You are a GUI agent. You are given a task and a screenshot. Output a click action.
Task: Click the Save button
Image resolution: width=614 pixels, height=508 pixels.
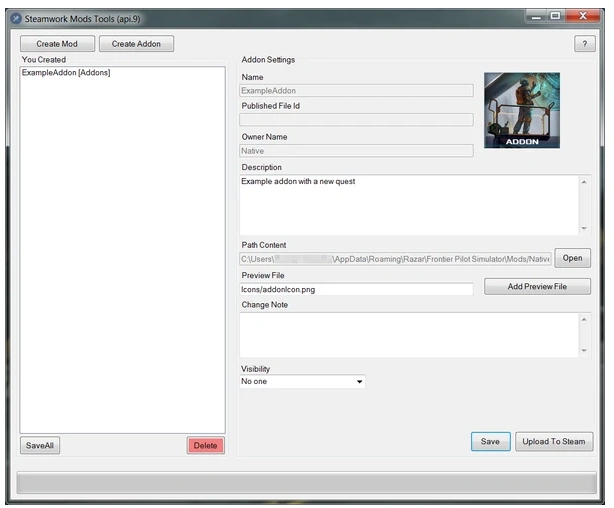(490, 441)
